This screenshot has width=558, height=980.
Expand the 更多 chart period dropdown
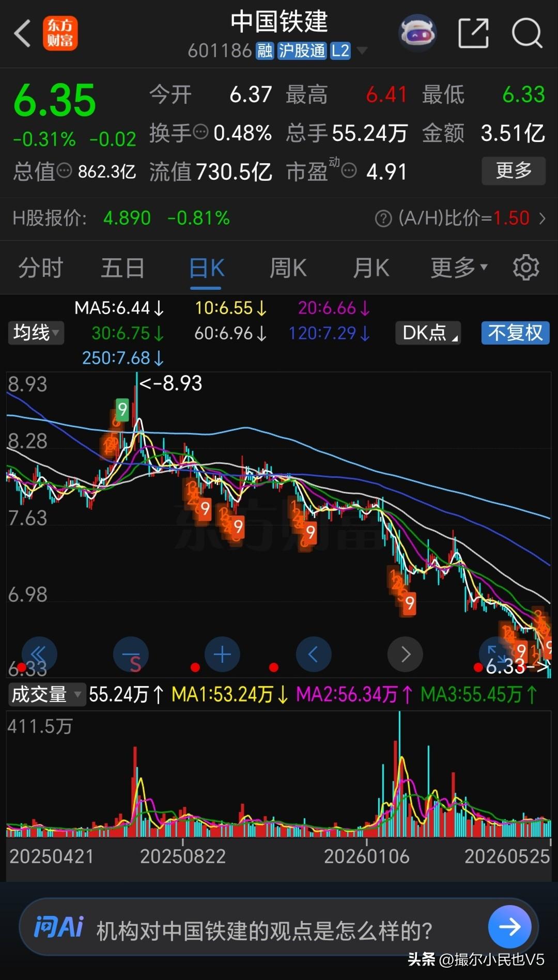pyautogui.click(x=459, y=268)
